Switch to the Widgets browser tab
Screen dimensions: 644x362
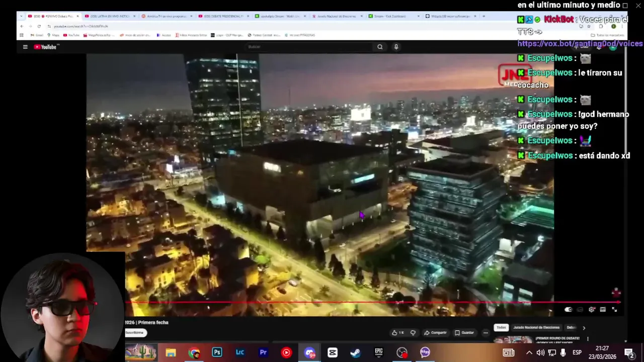coord(450,16)
